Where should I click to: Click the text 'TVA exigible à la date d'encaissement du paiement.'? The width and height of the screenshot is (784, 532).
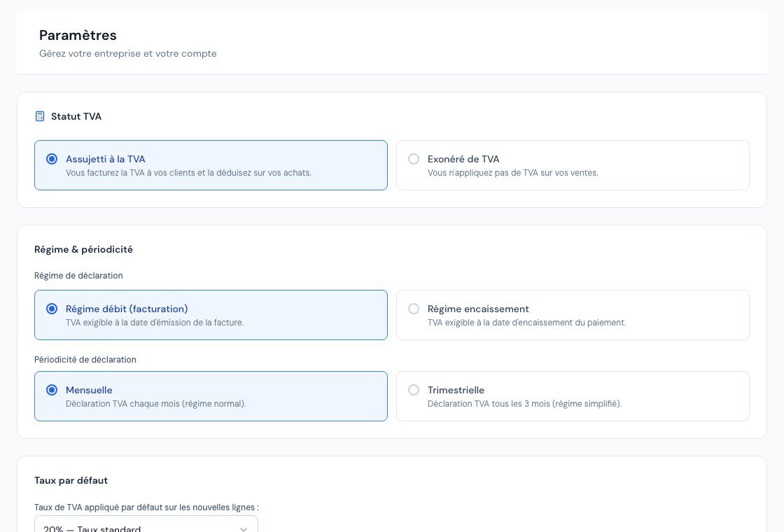point(526,323)
